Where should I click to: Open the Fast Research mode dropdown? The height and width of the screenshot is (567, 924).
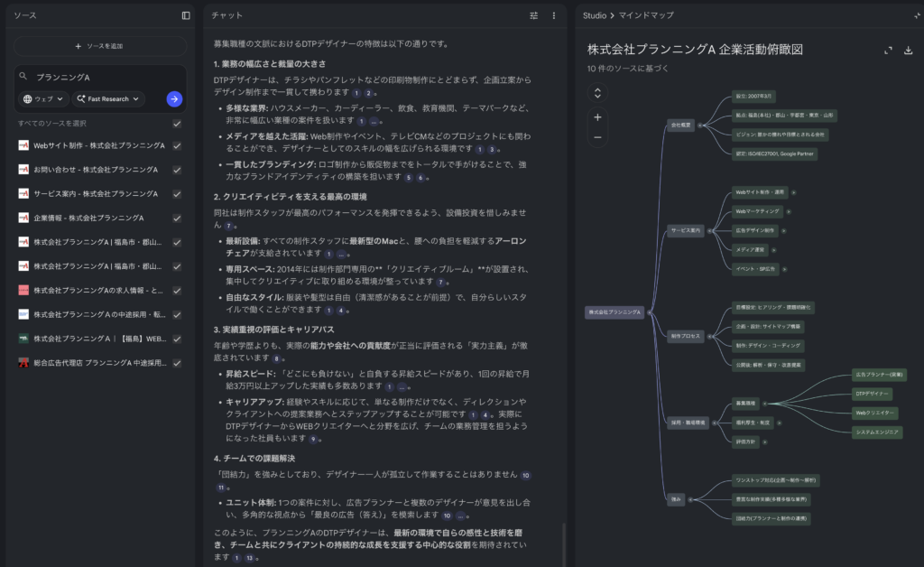108,99
